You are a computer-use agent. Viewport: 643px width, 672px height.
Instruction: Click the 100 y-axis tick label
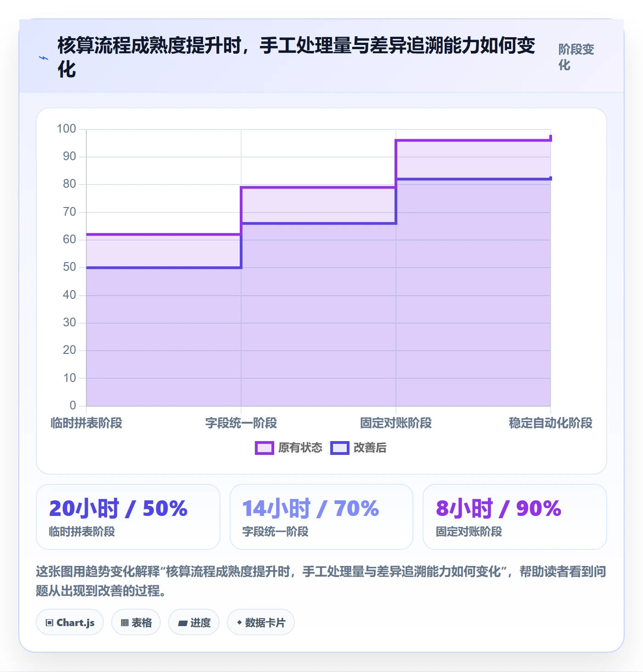point(66,129)
